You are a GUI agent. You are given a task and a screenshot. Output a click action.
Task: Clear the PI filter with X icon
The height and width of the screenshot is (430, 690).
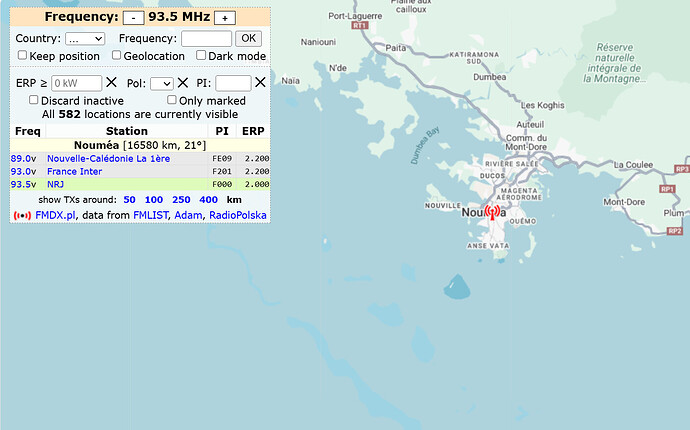pyautogui.click(x=260, y=83)
